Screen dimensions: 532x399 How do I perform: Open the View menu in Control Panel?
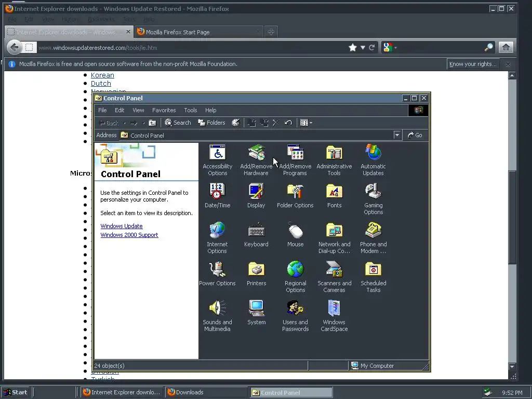tap(138, 110)
